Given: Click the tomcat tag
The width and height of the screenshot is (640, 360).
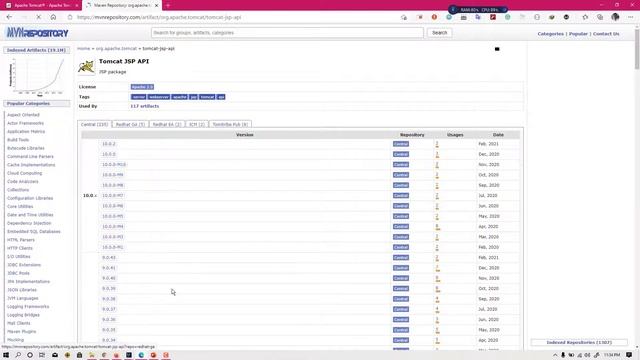Looking at the screenshot, I should [x=207, y=97].
